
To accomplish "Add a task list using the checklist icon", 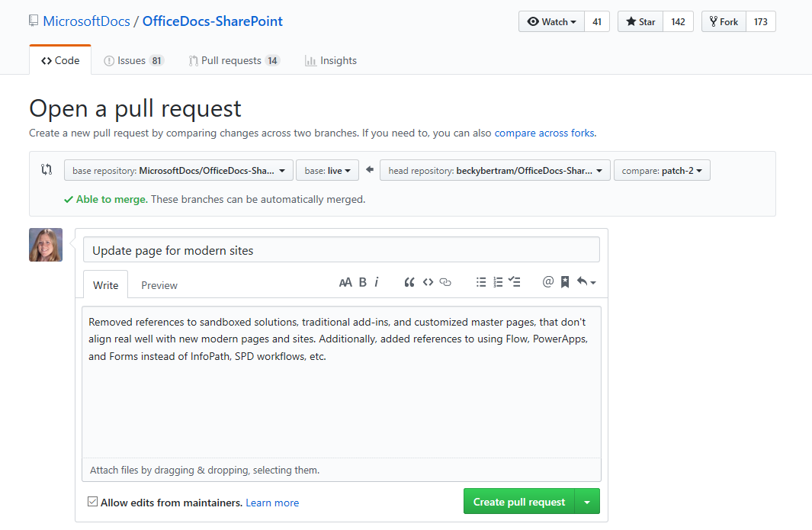I will (x=515, y=282).
